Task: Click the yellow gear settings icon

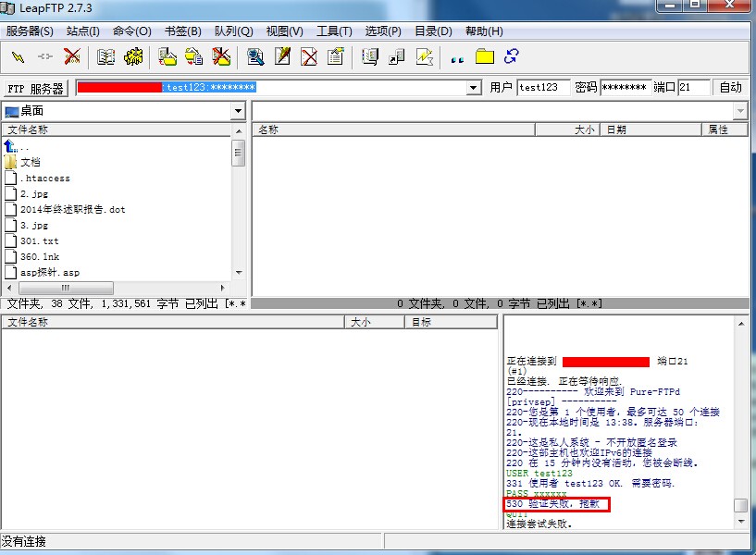Action: point(133,56)
